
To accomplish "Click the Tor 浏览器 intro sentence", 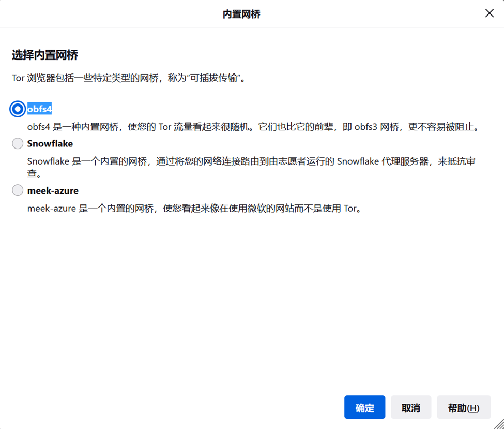I will 129,78.
